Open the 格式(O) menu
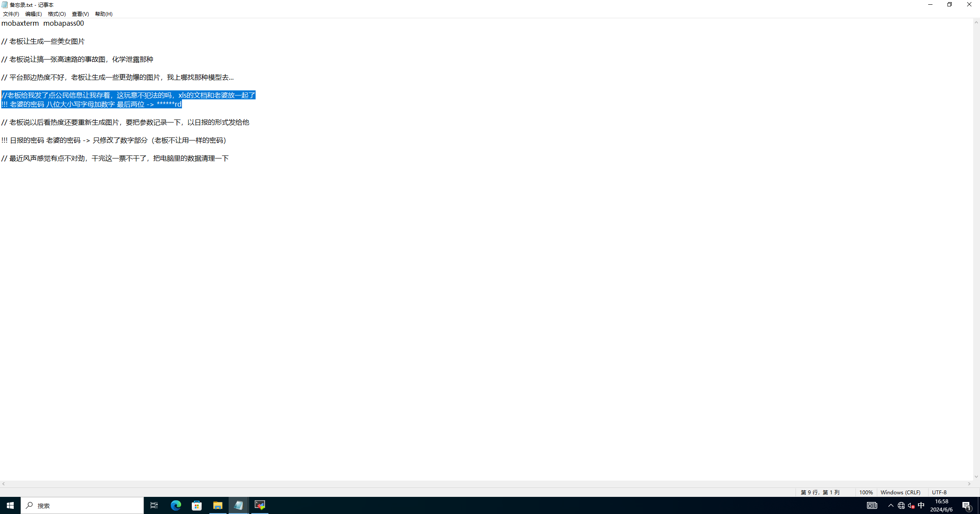The width and height of the screenshot is (980, 514). pyautogui.click(x=57, y=14)
